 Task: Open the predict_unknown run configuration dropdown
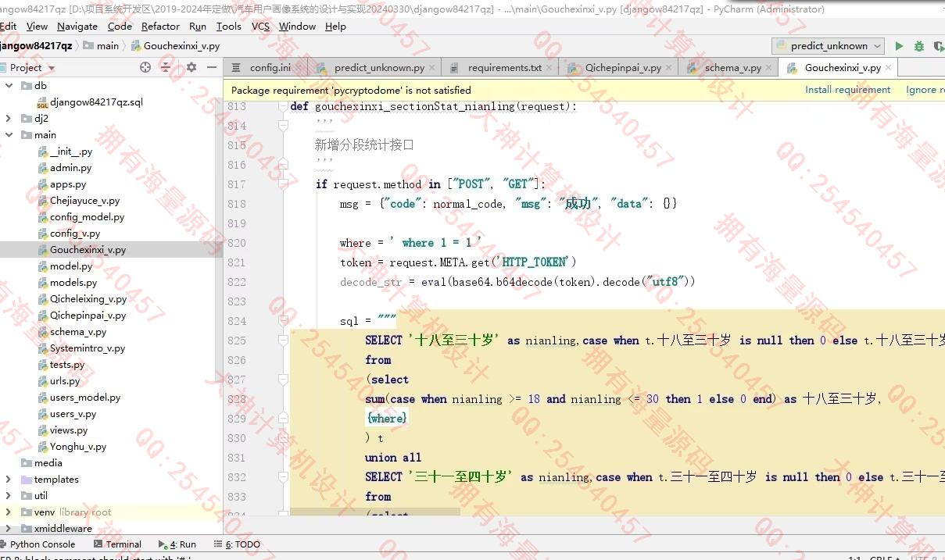[828, 46]
